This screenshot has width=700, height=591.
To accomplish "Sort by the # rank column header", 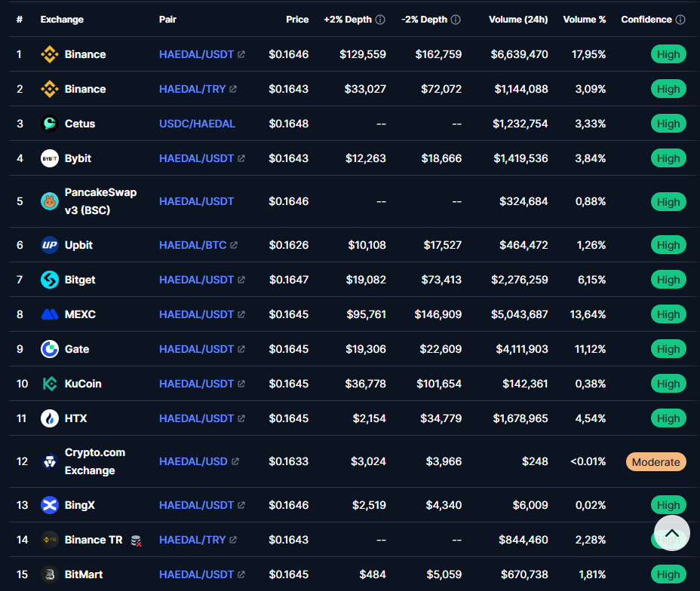I will coord(20,20).
